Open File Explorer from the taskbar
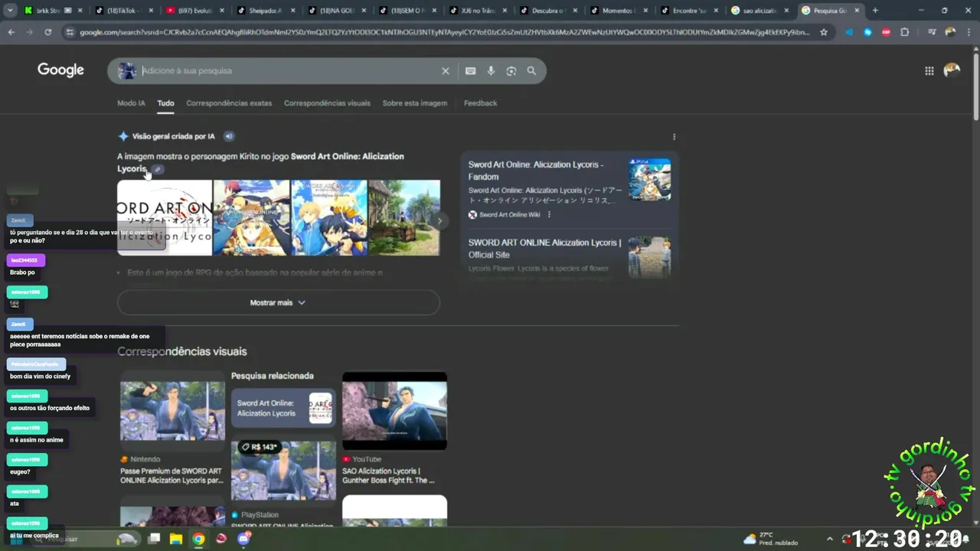The height and width of the screenshot is (551, 980). 175,539
